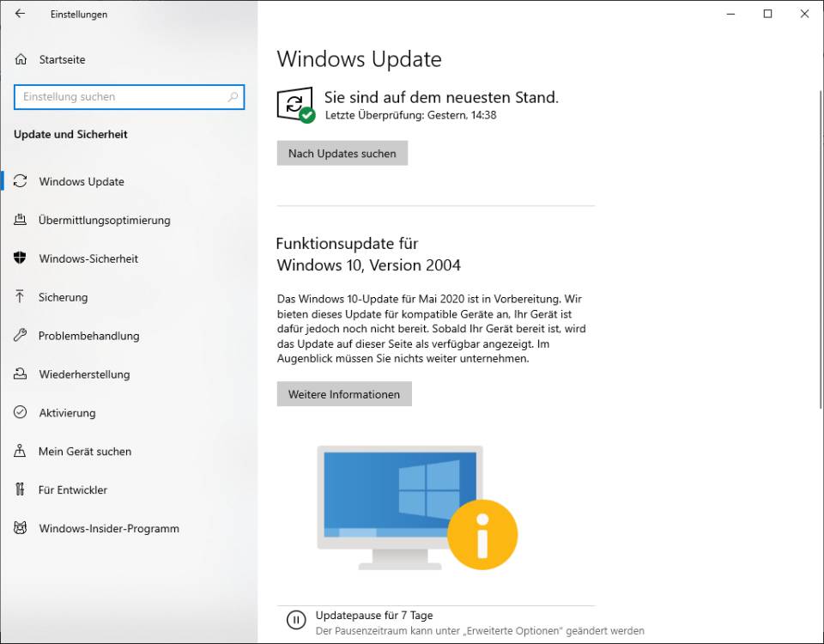Click inside the Einstellung suchen search field
The image size is (824, 644).
click(x=120, y=97)
